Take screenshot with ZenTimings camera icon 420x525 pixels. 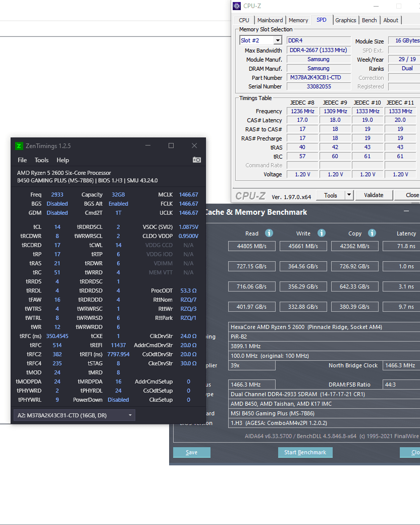pyautogui.click(x=197, y=160)
